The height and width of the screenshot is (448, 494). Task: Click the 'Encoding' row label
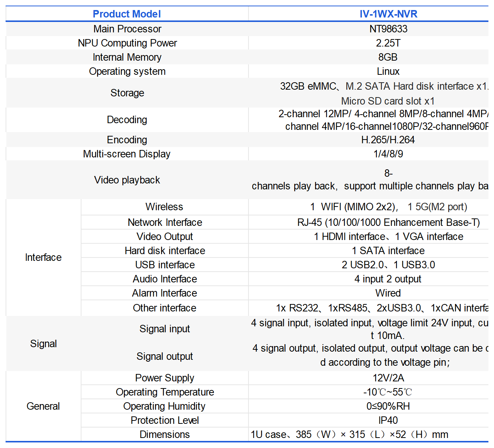(127, 140)
